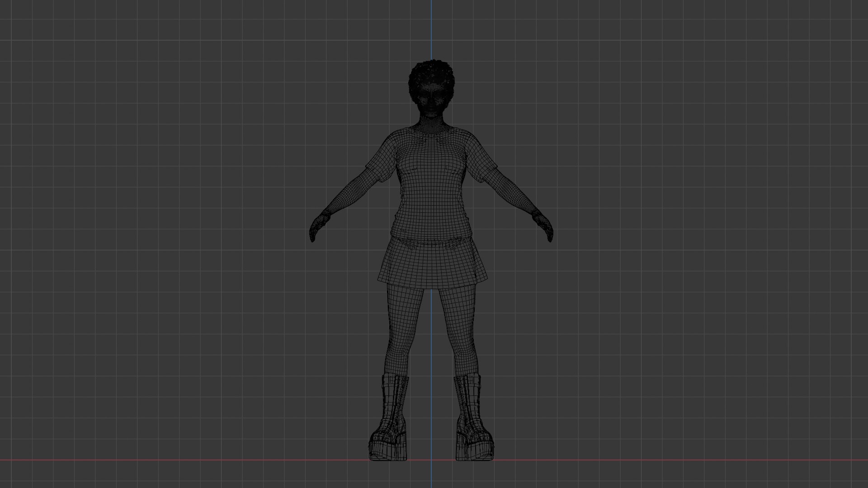The height and width of the screenshot is (488, 868).
Task: Click the platform boot on the viewer's right
Action: (474, 418)
